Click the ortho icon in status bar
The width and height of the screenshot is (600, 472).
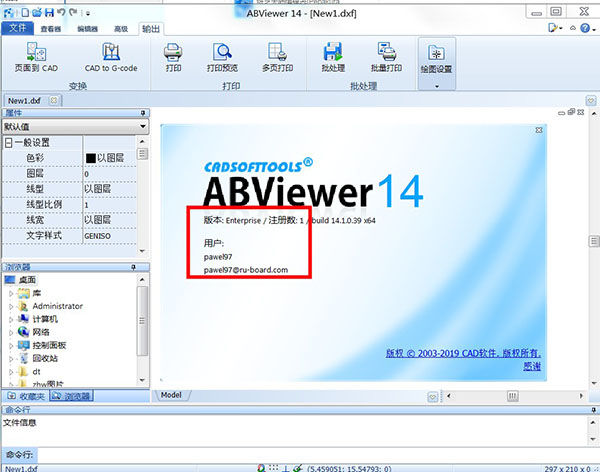point(285,468)
